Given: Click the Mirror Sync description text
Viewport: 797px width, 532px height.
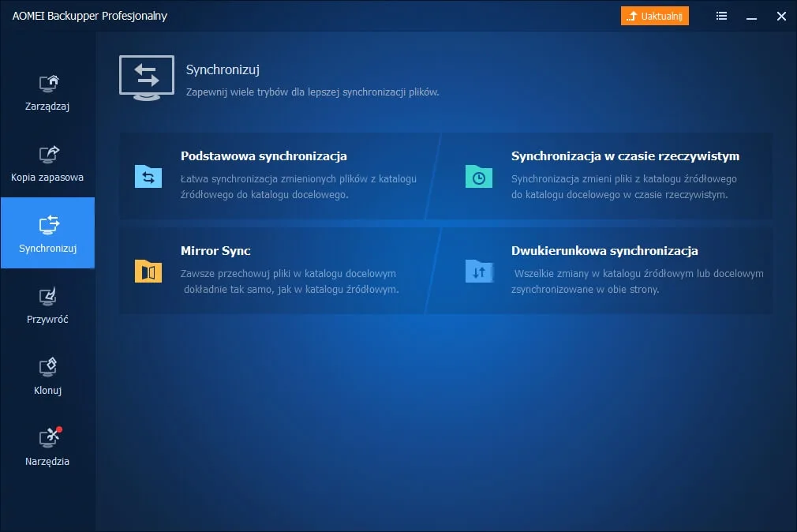Looking at the screenshot, I should [x=290, y=282].
